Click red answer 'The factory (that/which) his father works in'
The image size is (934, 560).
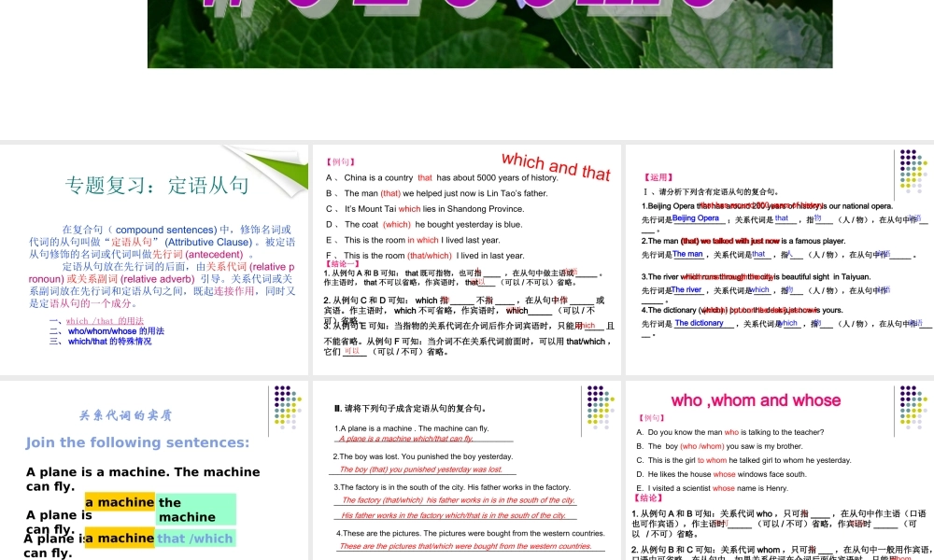click(459, 500)
